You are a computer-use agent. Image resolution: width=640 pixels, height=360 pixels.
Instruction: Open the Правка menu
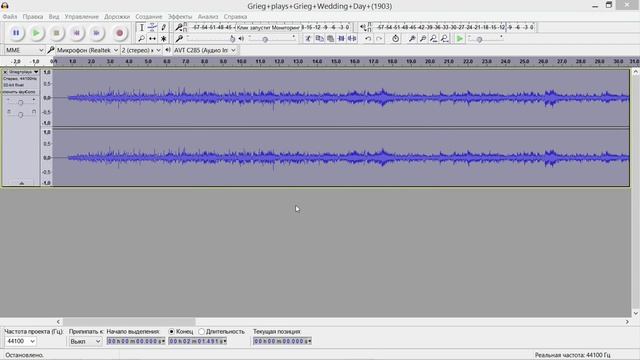pyautogui.click(x=33, y=17)
